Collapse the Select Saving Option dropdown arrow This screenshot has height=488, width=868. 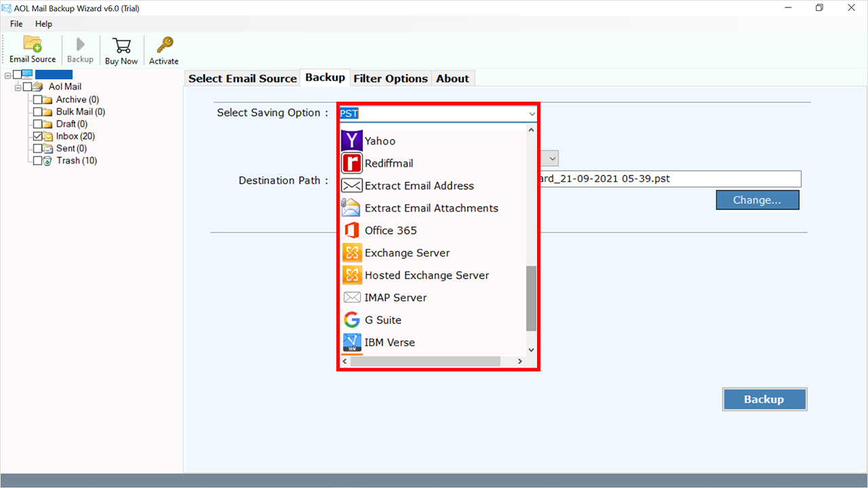(x=532, y=114)
